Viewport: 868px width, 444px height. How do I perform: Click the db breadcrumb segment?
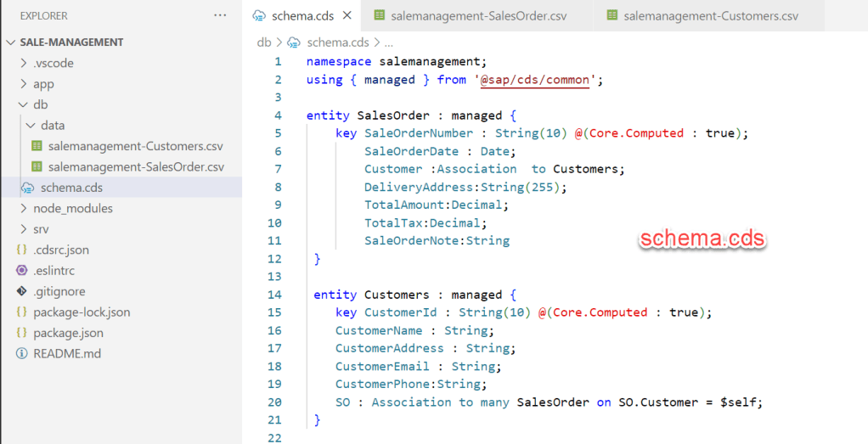coord(264,42)
